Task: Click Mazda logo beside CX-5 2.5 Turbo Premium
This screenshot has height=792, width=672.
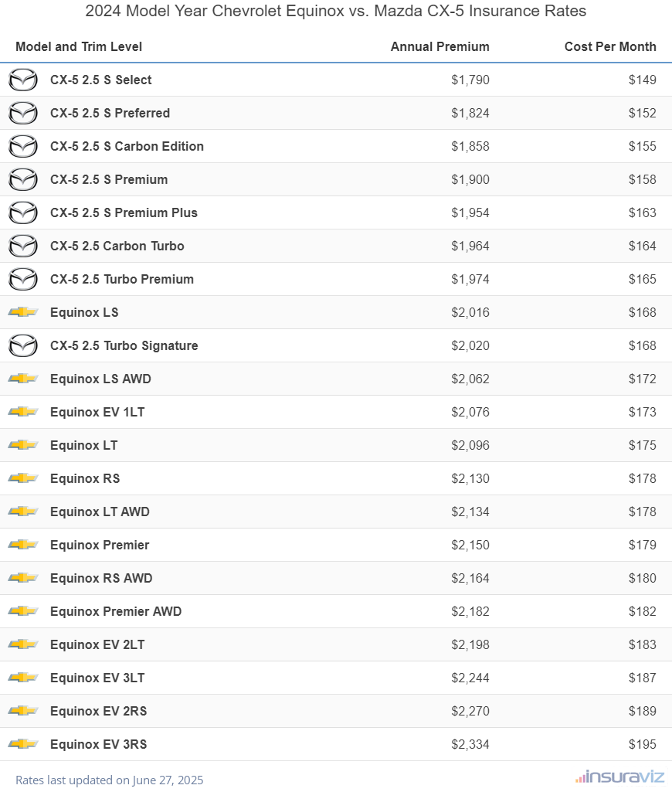Action: 23,279
